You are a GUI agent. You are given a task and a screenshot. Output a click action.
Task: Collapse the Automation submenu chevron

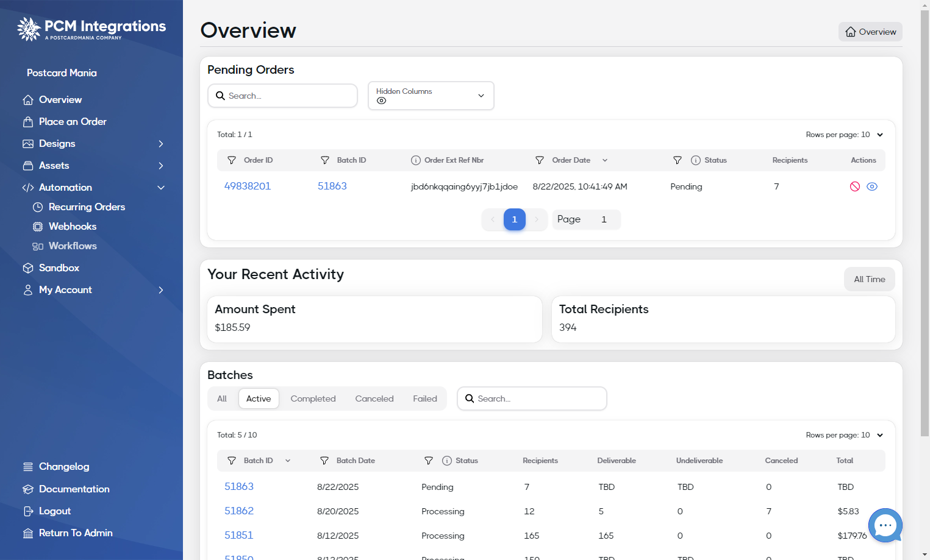(x=161, y=188)
